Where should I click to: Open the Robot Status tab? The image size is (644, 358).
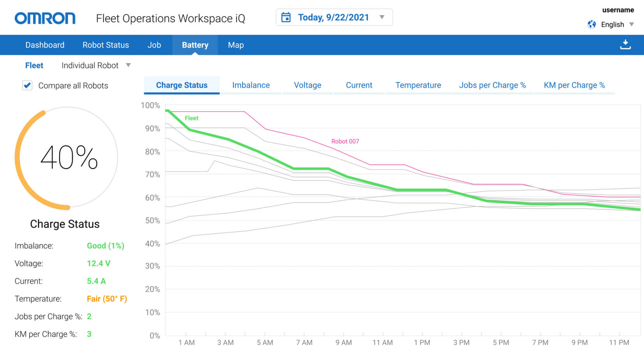(x=106, y=45)
